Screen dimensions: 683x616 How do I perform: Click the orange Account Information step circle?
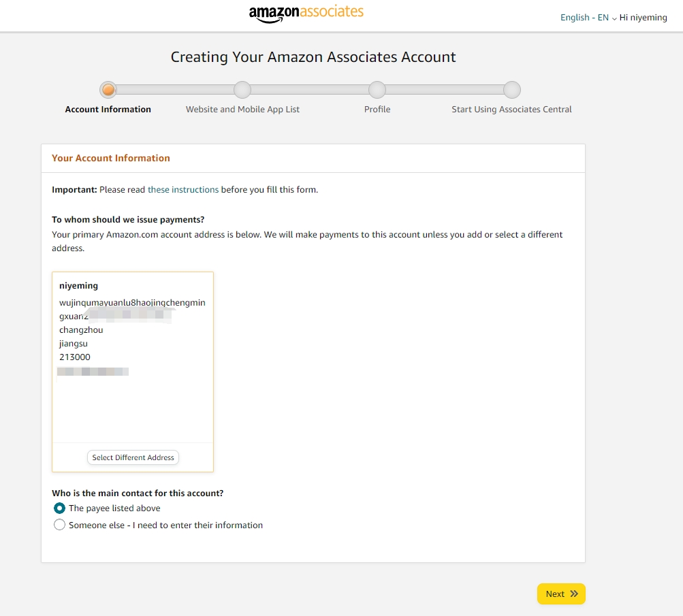[108, 90]
